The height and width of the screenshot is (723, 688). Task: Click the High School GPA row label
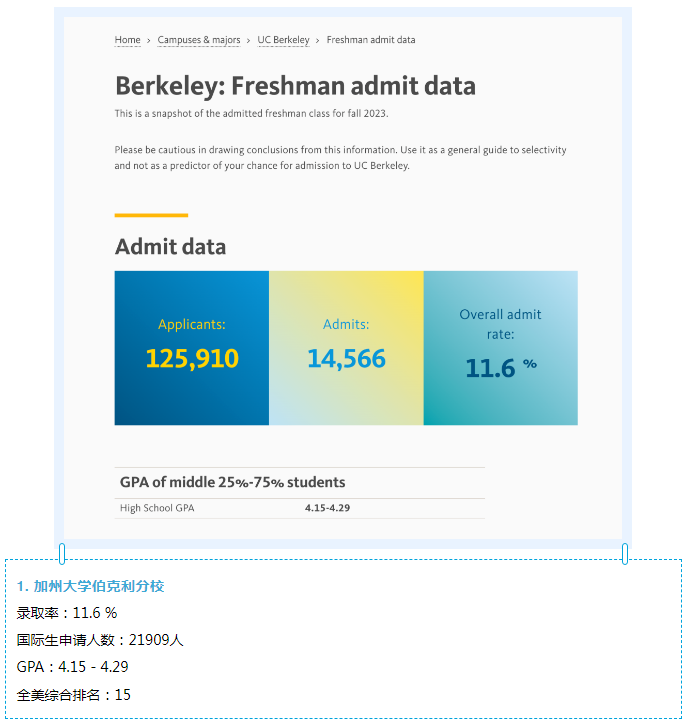[x=157, y=508]
